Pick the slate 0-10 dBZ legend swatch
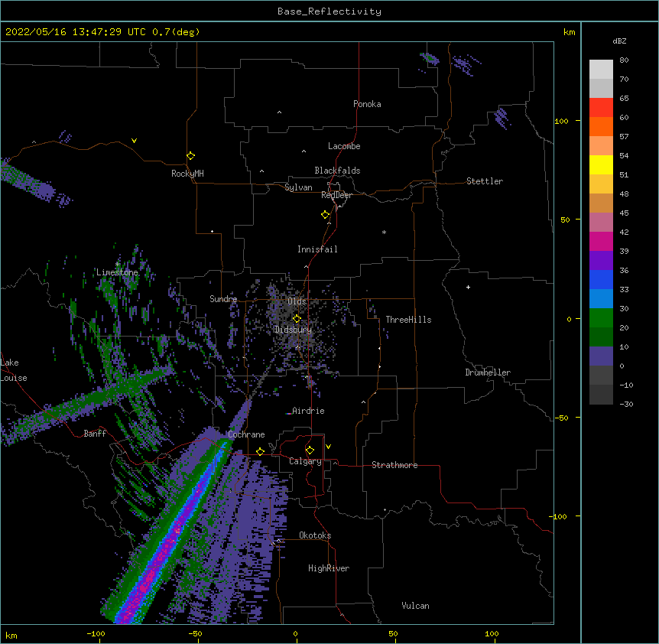 601,356
